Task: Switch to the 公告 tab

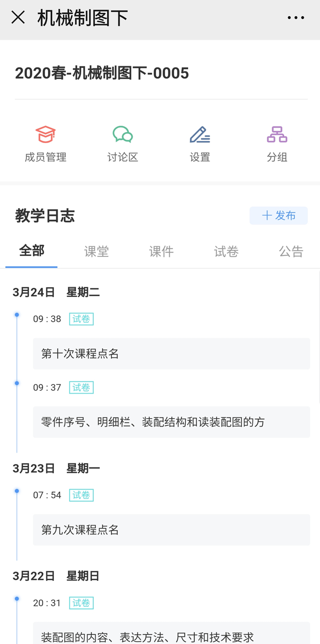Action: [x=291, y=251]
